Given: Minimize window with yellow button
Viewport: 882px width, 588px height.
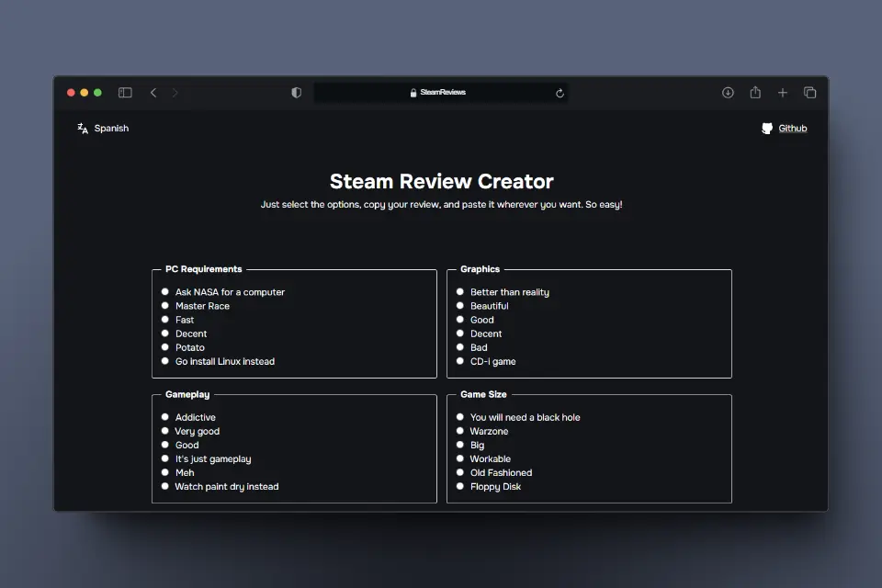Looking at the screenshot, I should pos(85,93).
